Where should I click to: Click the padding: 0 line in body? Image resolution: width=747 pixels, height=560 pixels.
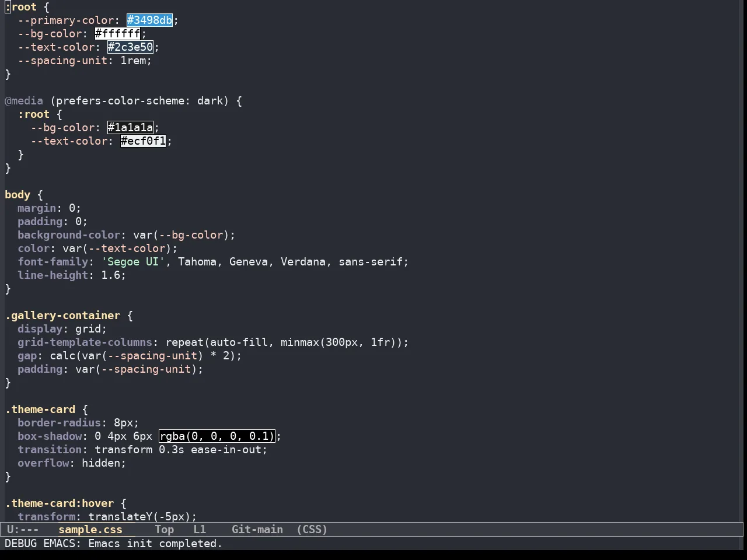(53, 222)
